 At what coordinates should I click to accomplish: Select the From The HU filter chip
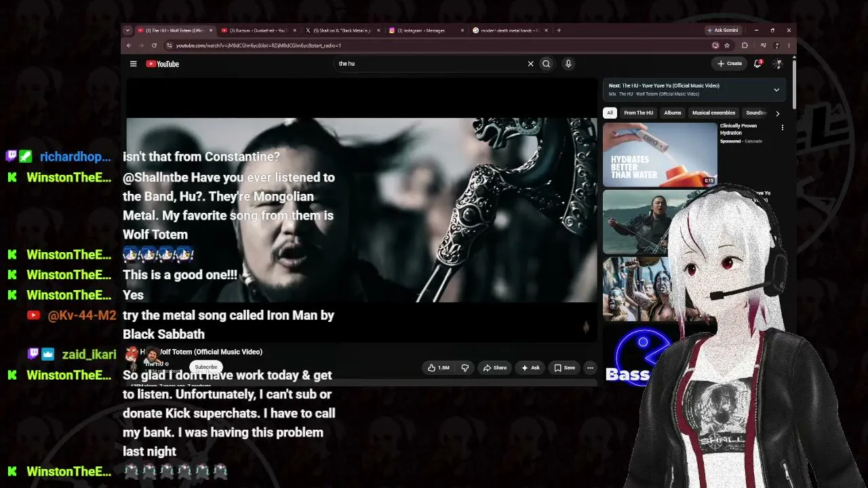point(639,113)
